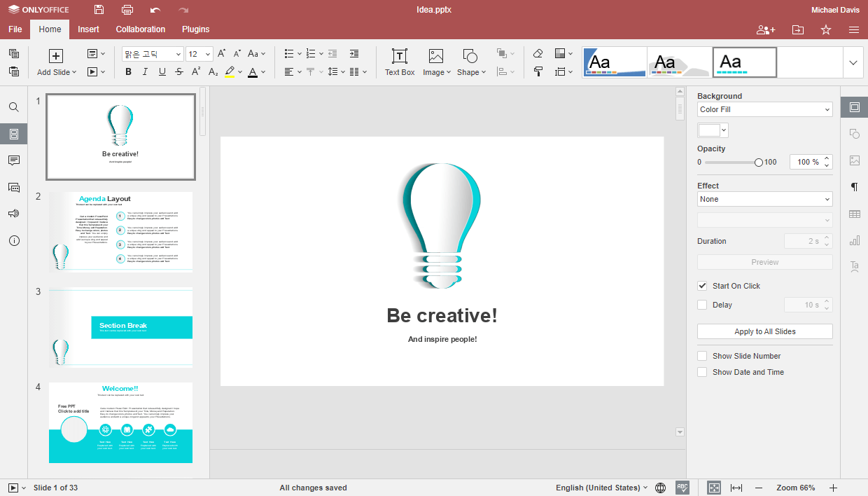Open Text Art settings in right sidebar

pos(854,266)
